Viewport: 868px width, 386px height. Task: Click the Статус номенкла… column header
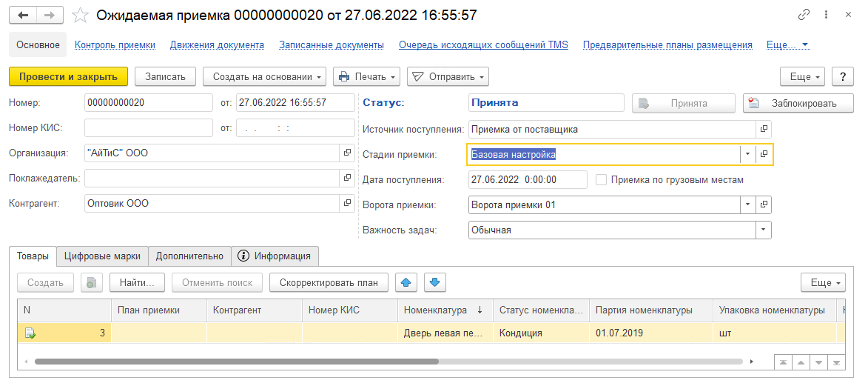pyautogui.click(x=541, y=310)
